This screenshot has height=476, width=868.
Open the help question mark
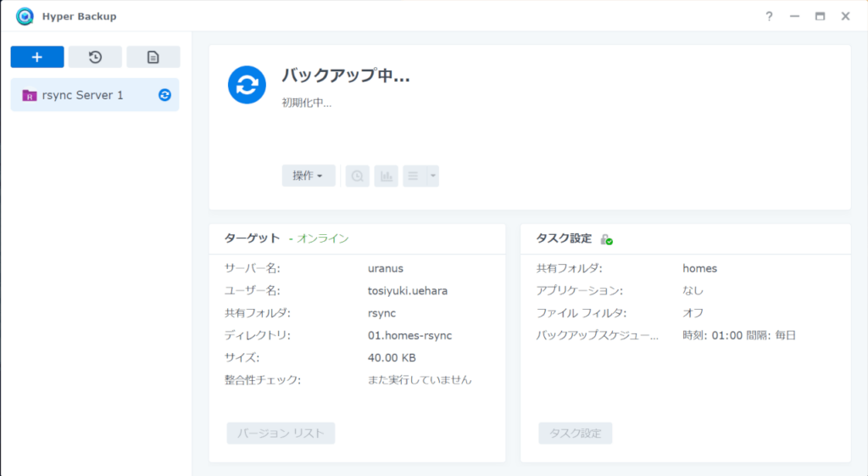click(769, 16)
